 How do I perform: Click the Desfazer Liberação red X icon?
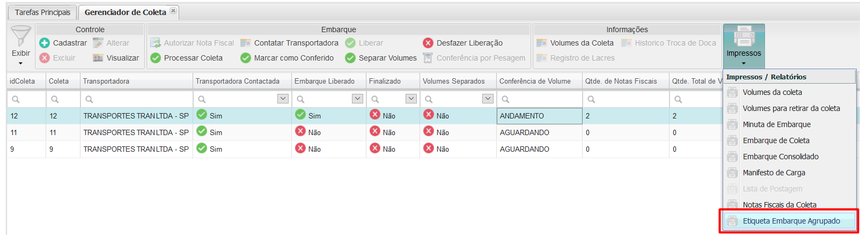click(428, 43)
